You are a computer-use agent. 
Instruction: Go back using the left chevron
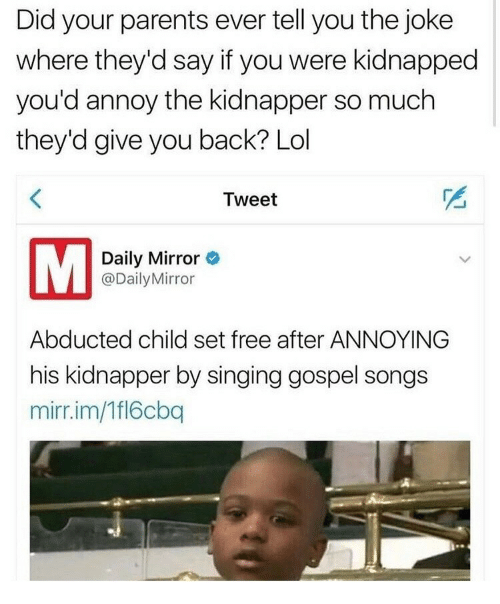coord(35,200)
